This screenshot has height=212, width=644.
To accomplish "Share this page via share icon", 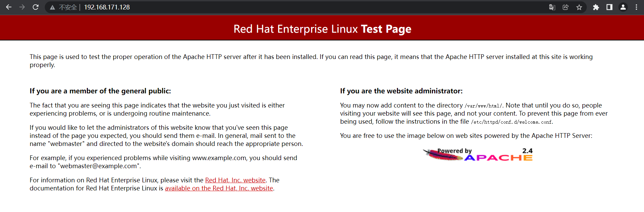I will coord(566,7).
